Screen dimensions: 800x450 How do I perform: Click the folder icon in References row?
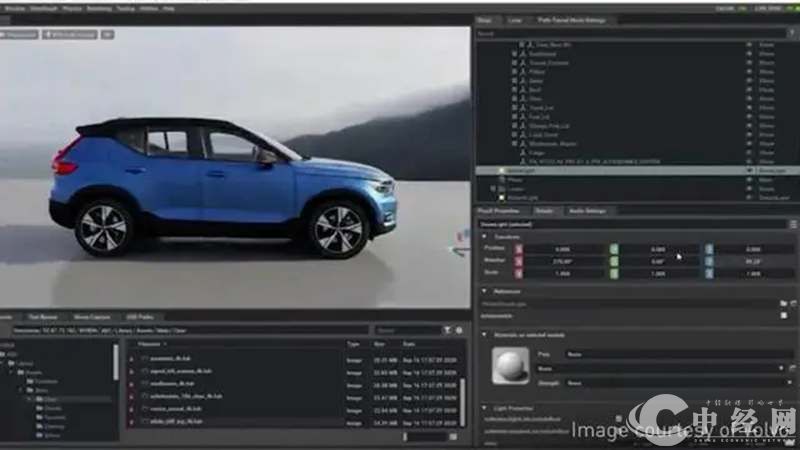[783, 302]
